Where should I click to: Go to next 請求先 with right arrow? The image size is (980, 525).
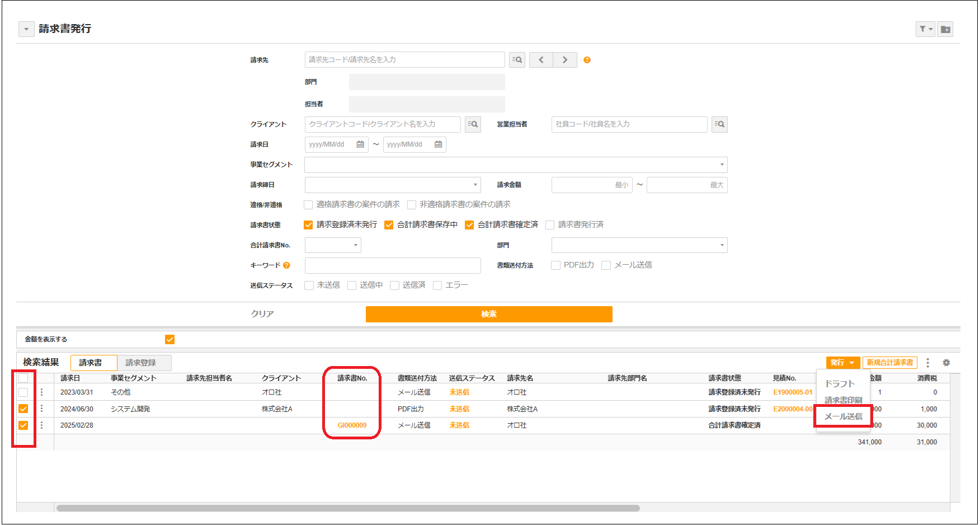[x=565, y=60]
